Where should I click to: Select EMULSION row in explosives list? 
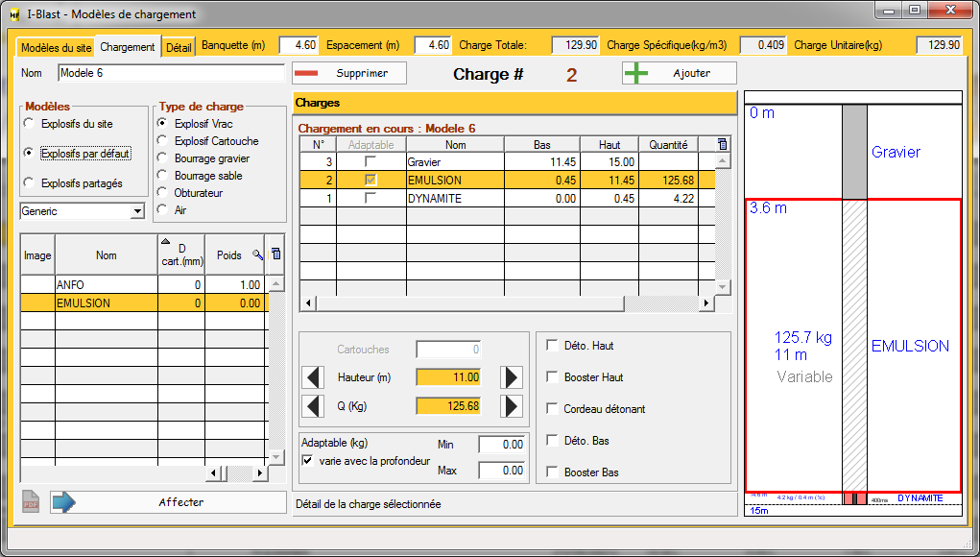tap(144, 303)
